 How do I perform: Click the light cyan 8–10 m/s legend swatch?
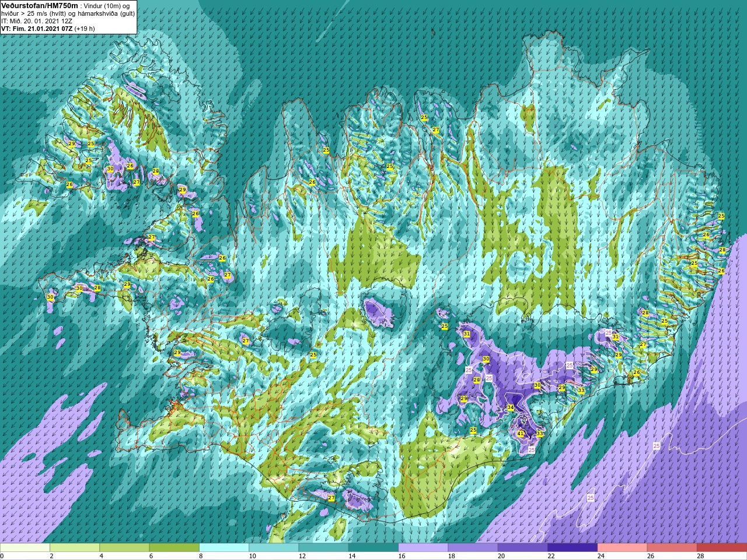224,548
